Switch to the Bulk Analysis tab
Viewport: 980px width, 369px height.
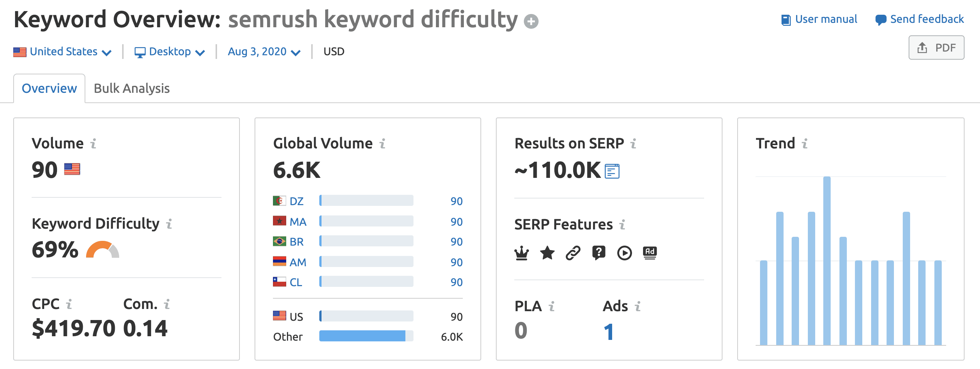tap(132, 89)
